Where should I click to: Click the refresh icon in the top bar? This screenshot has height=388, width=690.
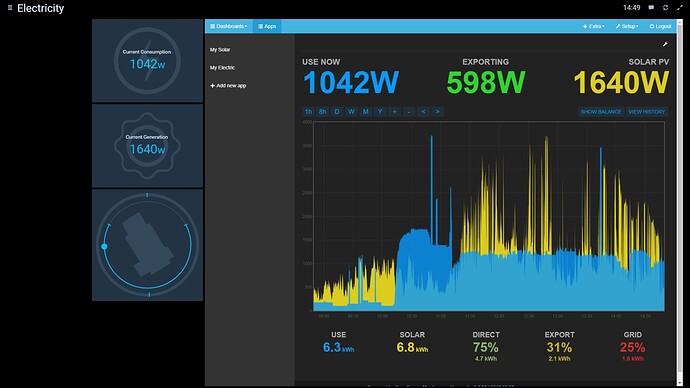pos(665,7)
